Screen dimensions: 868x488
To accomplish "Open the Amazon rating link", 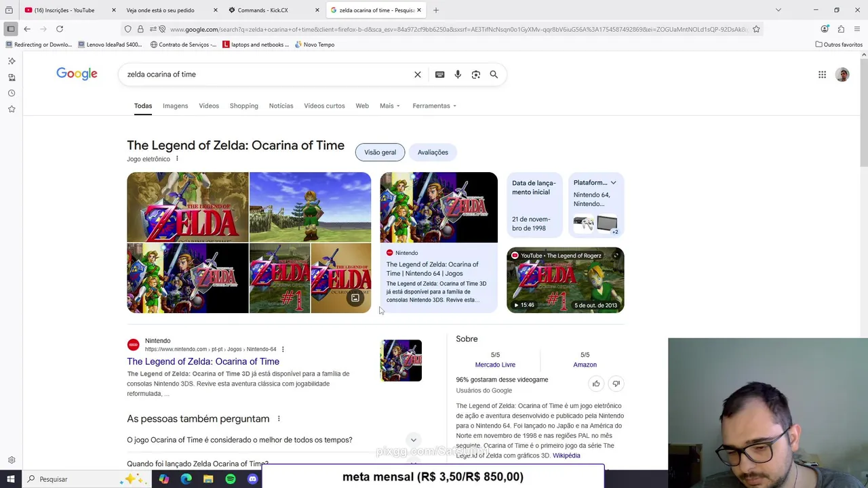I will [x=585, y=365].
